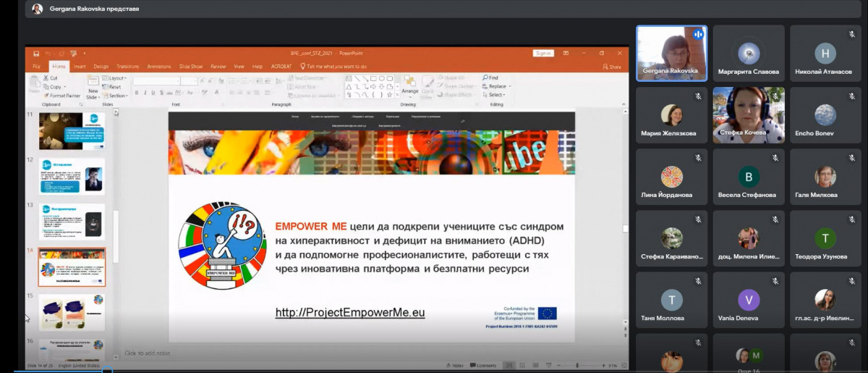Toggle the Notes pane in status bar

(454, 366)
